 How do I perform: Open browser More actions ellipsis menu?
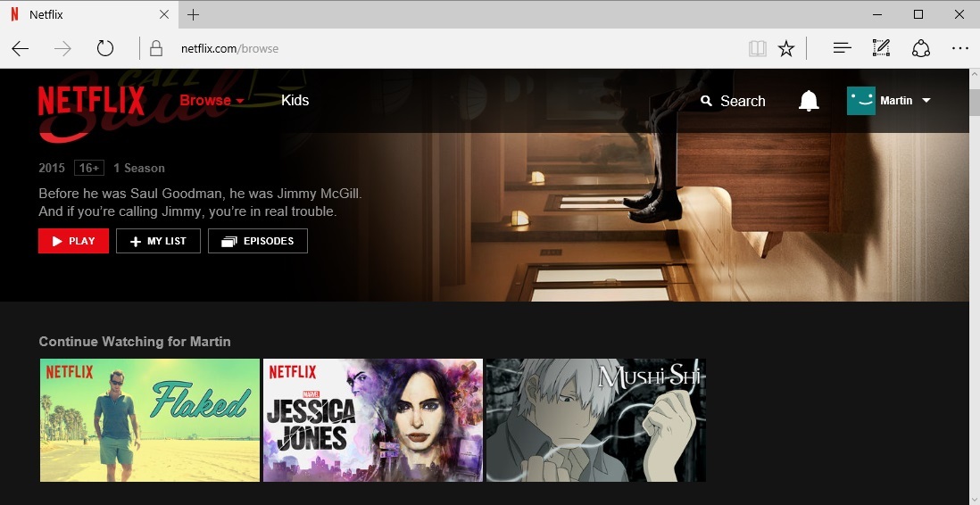960,49
